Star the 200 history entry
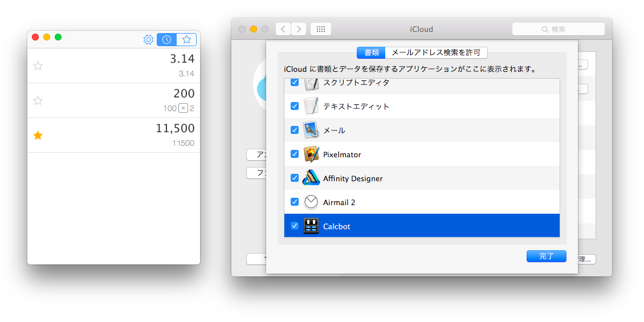Image resolution: width=644 pixels, height=322 pixels. click(38, 101)
